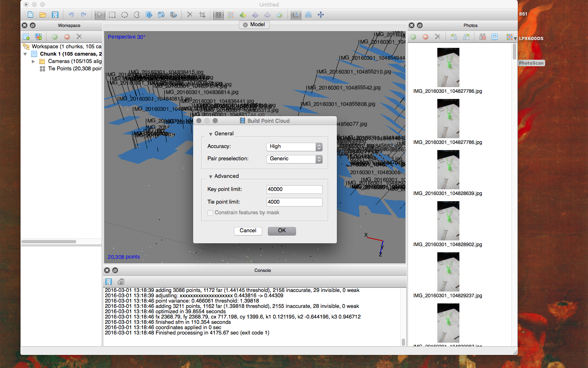Undo the last action
This screenshot has width=588, height=368.
coord(71,15)
